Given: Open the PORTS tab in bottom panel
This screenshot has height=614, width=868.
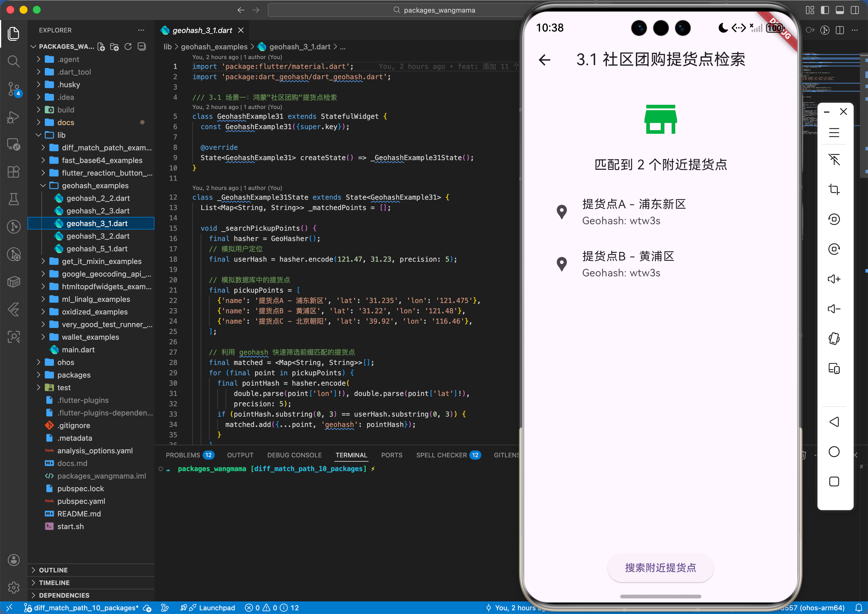Looking at the screenshot, I should point(392,455).
